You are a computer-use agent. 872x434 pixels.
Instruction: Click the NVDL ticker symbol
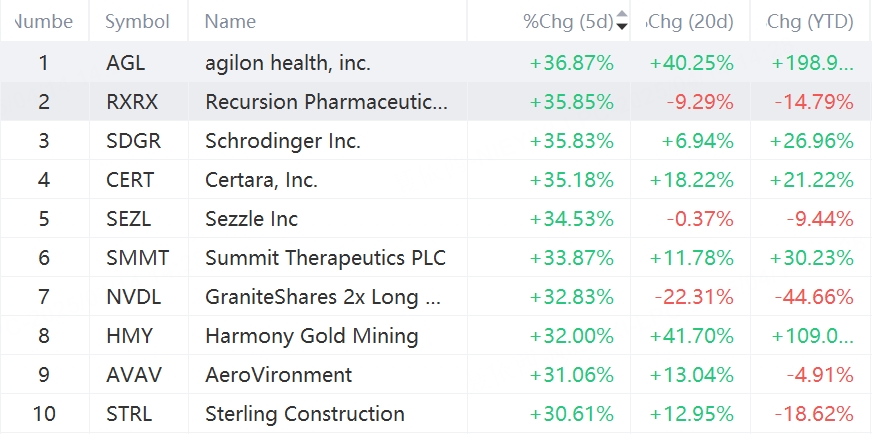pos(133,297)
